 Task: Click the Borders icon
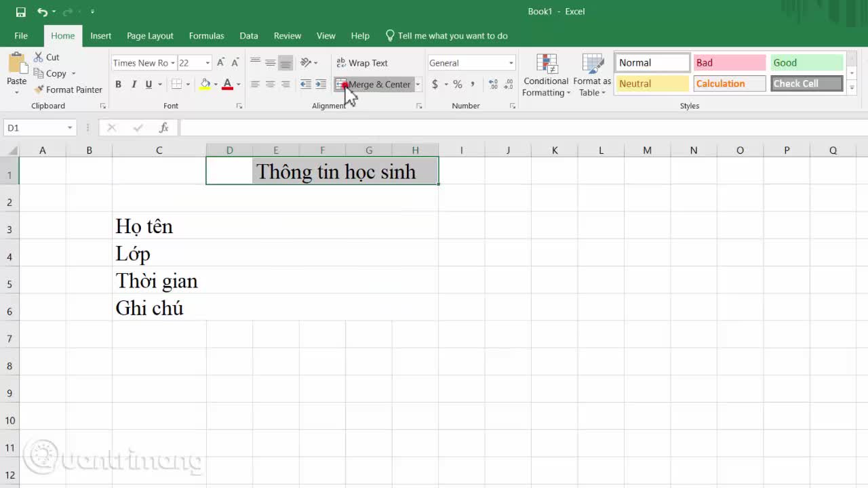(176, 84)
